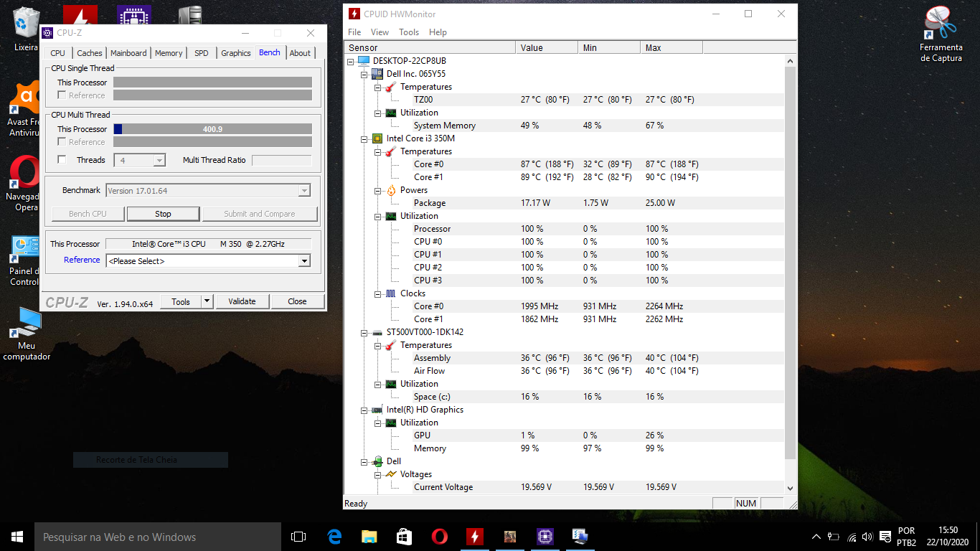
Task: Stop the running benchmark
Action: click(x=163, y=214)
